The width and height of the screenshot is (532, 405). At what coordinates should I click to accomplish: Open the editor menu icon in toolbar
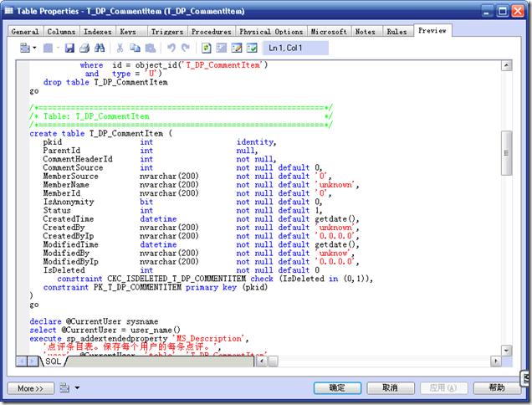pyautogui.click(x=25, y=48)
